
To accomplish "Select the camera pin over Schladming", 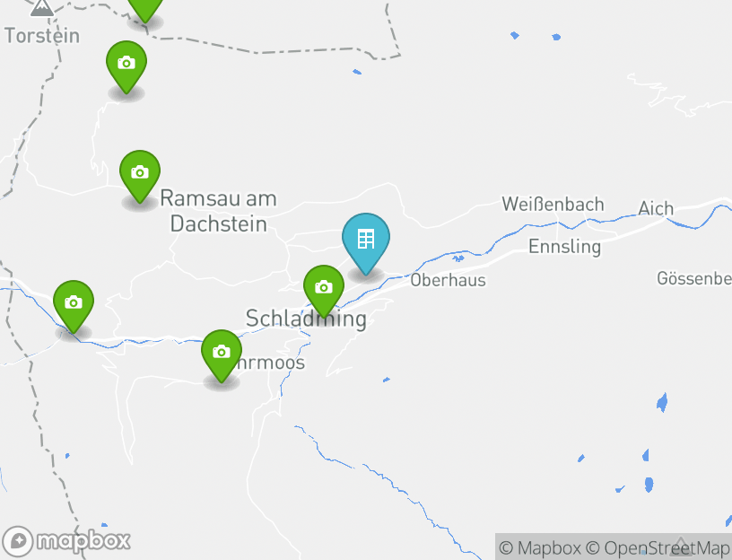I will 324,292.
